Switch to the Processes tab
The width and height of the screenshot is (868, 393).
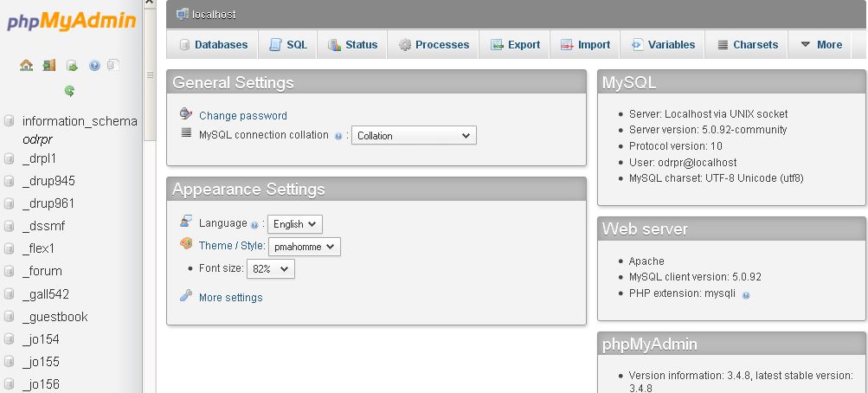click(434, 45)
